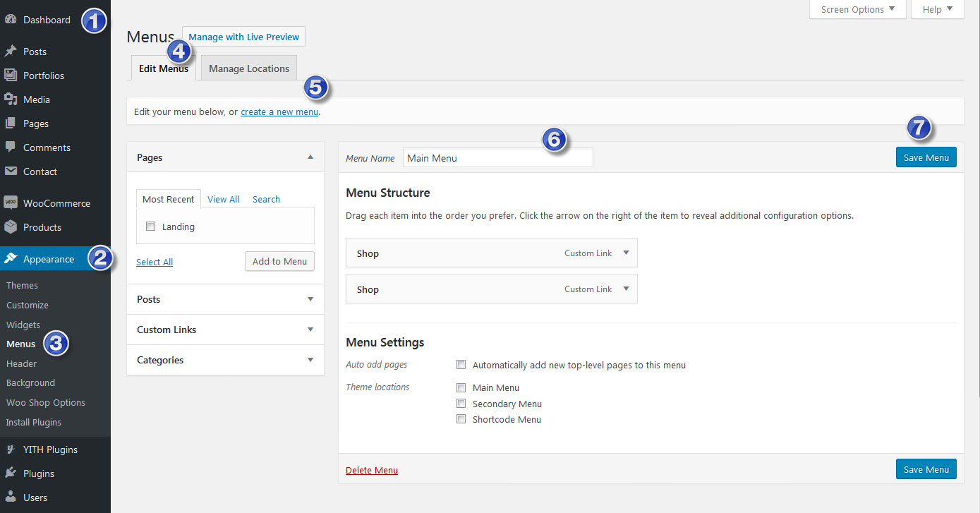The height and width of the screenshot is (513, 980).
Task: Switch to the Manage Locations tab
Action: pyautogui.click(x=249, y=68)
